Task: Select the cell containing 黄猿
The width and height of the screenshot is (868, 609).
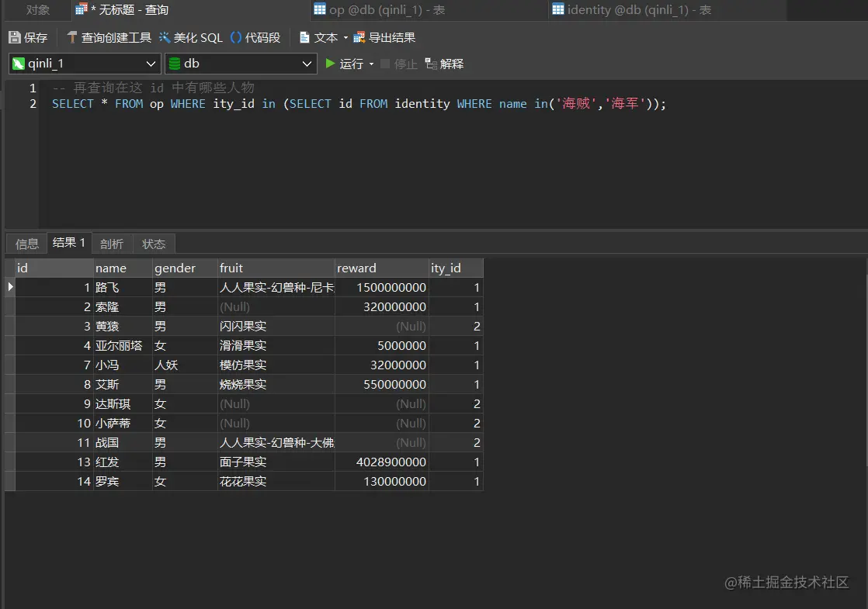Action: 123,327
